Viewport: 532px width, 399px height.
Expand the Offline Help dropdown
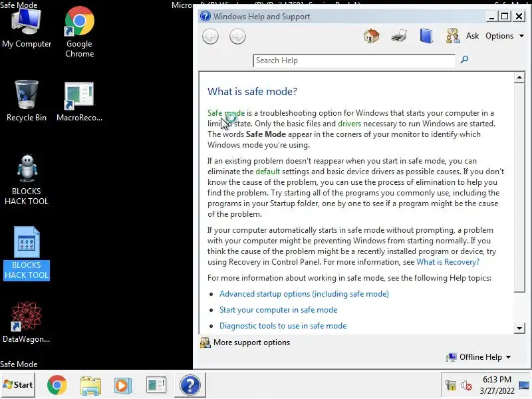click(x=479, y=357)
